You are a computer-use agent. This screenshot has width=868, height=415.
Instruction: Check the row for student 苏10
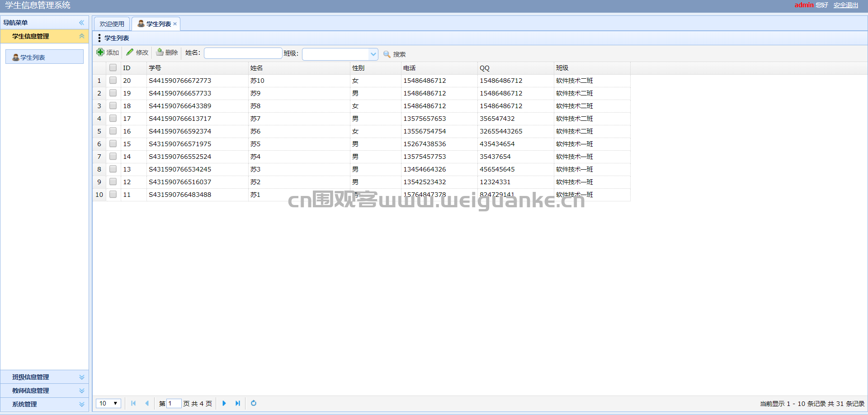pos(113,80)
